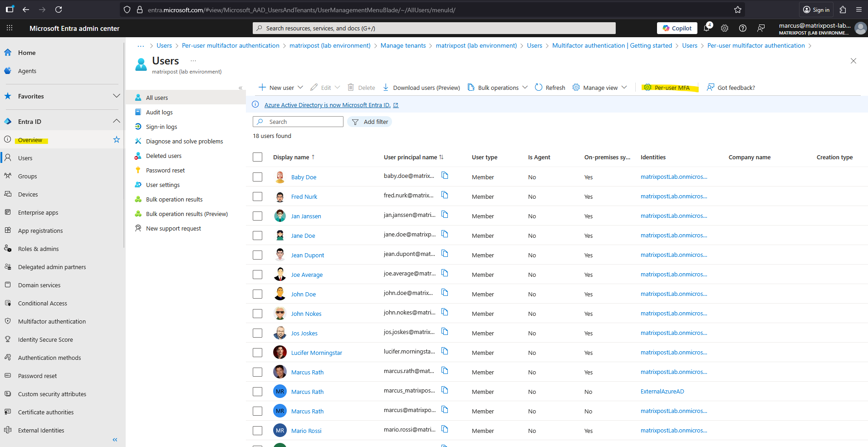Check the box for Fred Nurk
The width and height of the screenshot is (868, 447).
click(257, 196)
